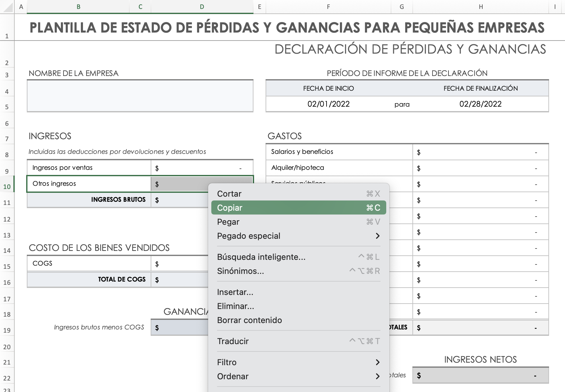Select column F header
The image size is (565, 392).
pos(328,7)
